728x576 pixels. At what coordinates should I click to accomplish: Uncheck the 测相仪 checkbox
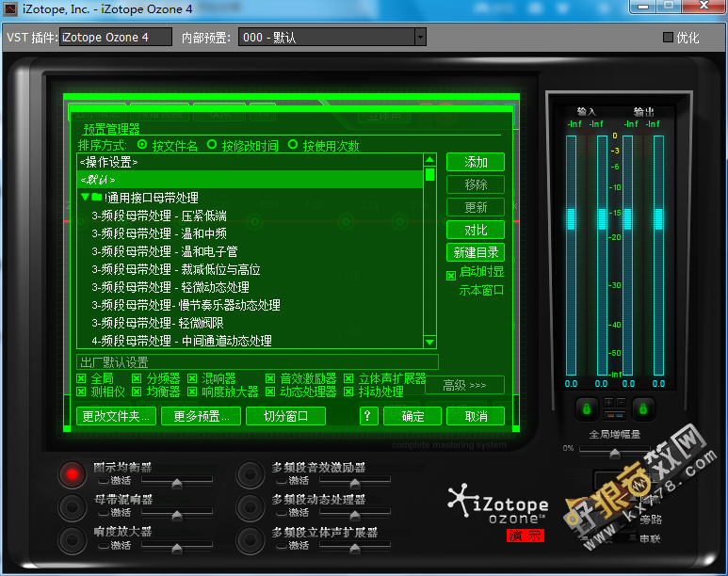(x=81, y=392)
